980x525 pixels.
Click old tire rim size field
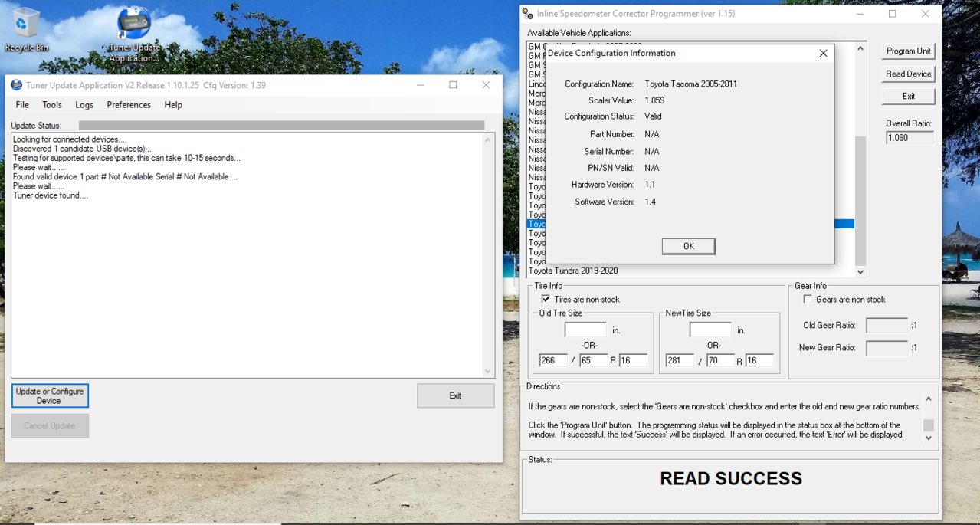point(633,360)
